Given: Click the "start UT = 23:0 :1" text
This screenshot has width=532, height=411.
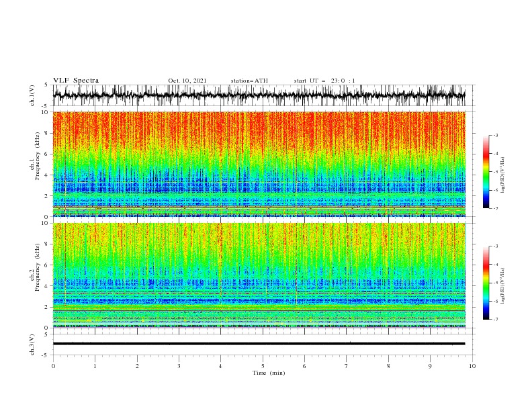Looking at the screenshot, I should click(x=324, y=81).
